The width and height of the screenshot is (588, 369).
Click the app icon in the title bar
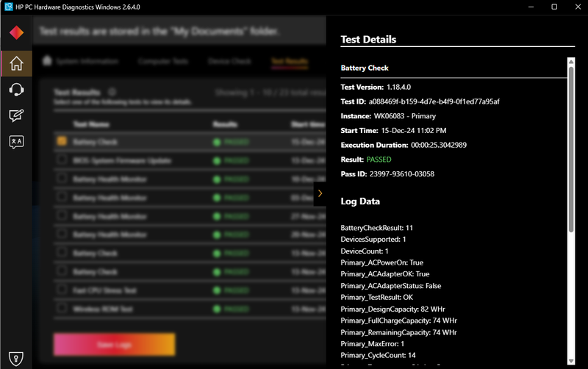click(x=8, y=7)
